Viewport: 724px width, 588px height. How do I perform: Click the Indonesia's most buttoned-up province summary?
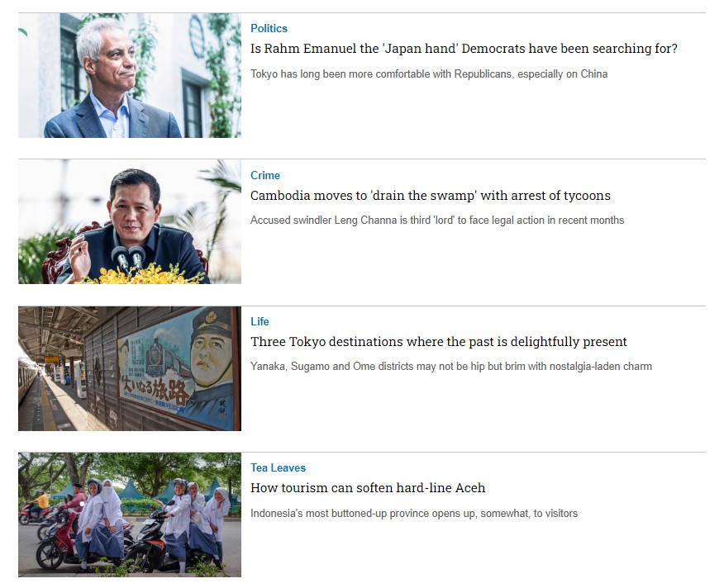point(414,513)
